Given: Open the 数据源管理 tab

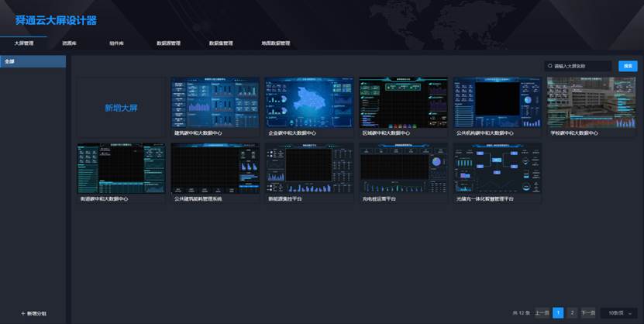Looking at the screenshot, I should pos(168,43).
